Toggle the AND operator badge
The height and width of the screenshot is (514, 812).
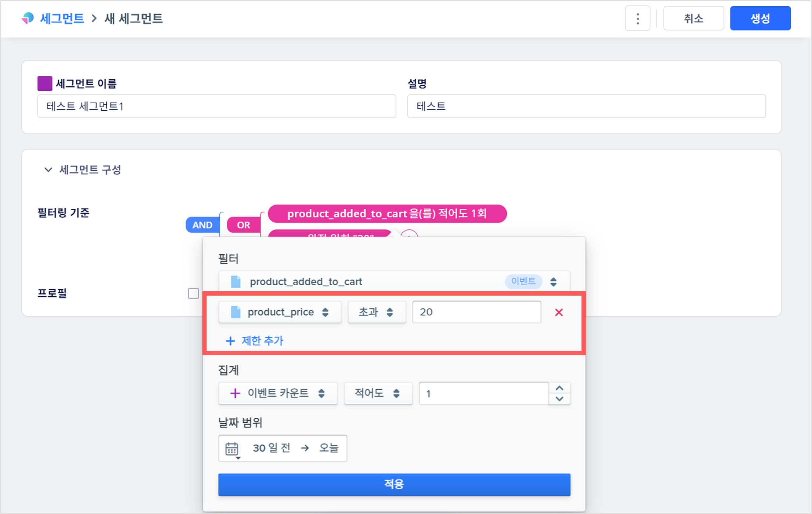[x=202, y=225]
